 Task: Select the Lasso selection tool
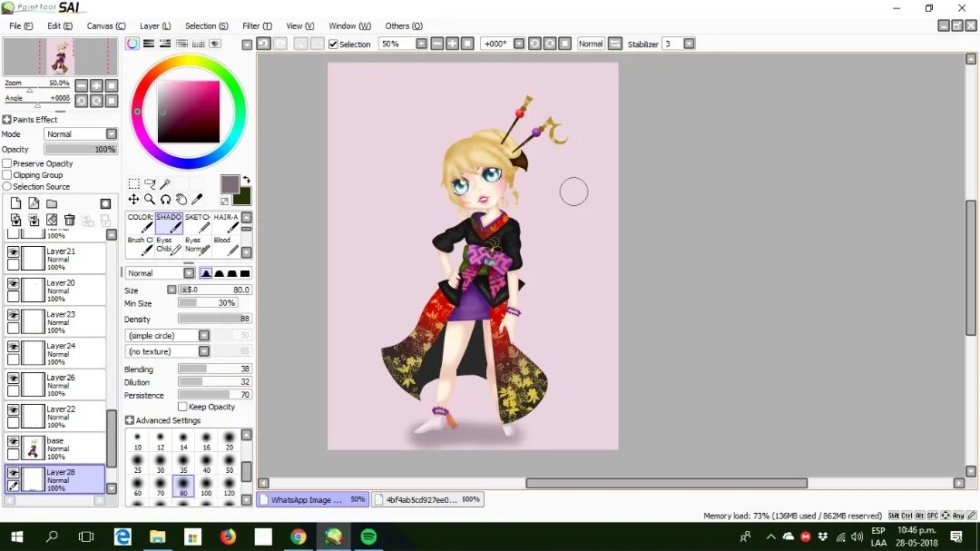pyautogui.click(x=150, y=183)
